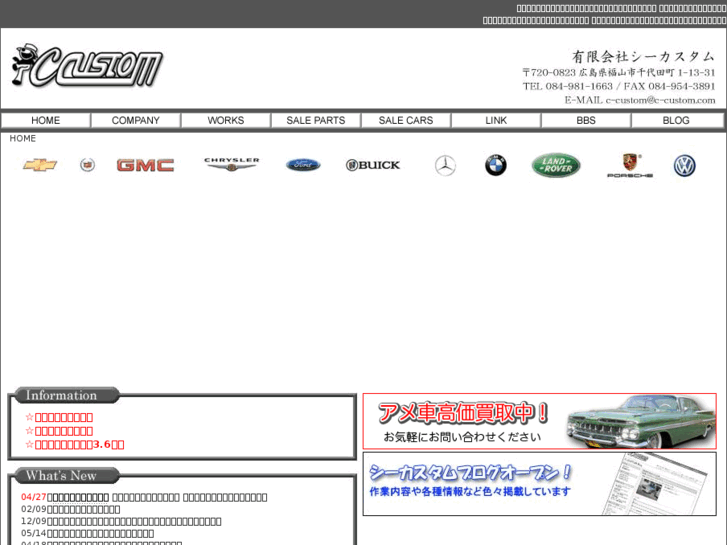This screenshot has height=545, width=727.
Task: Click the 02/09 news entry
Action: (x=70, y=509)
